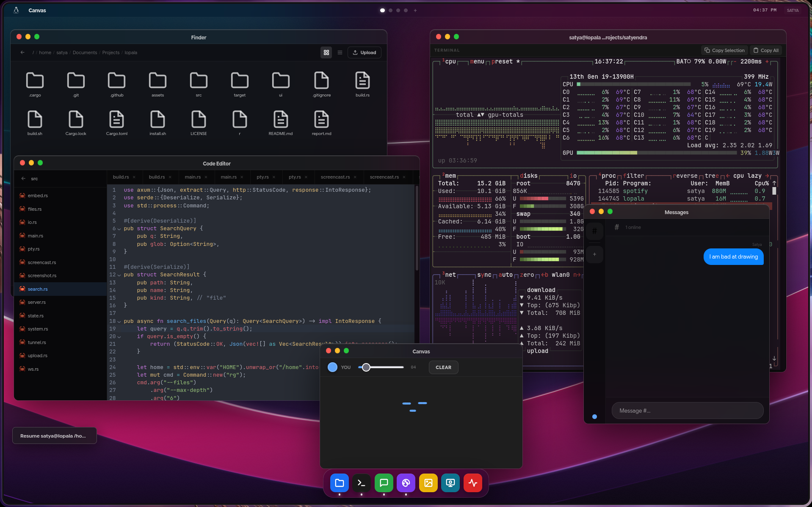Click the brush size slider in Canvas
812x507 pixels.
pyautogui.click(x=381, y=367)
